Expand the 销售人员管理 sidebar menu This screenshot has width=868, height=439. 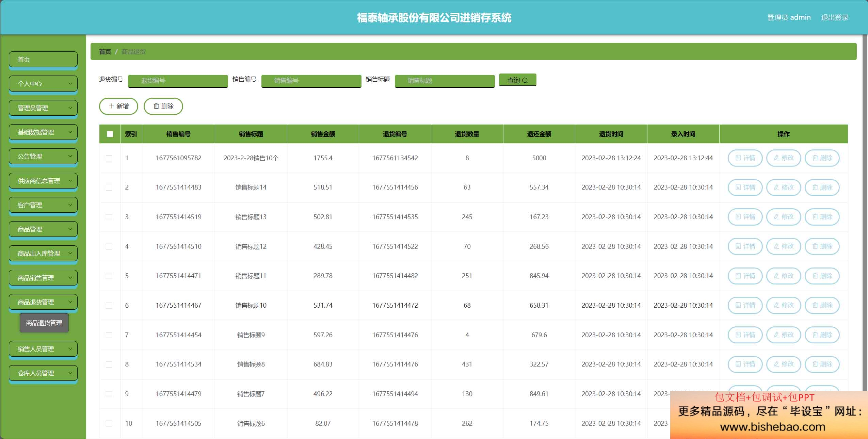pyautogui.click(x=43, y=349)
